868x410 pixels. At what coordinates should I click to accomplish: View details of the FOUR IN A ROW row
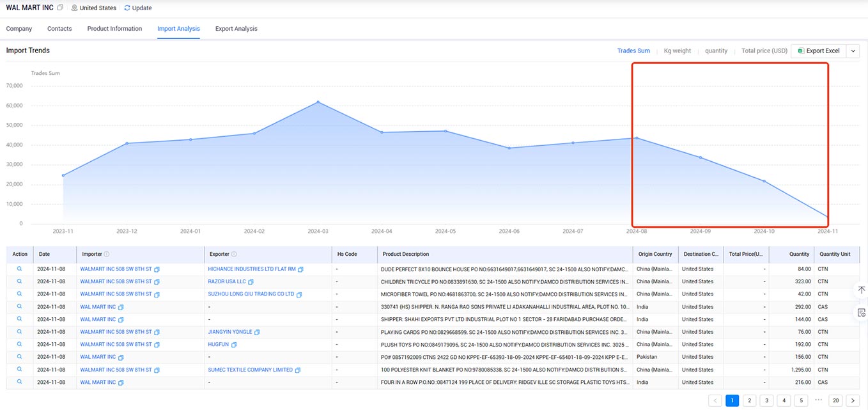coord(20,382)
